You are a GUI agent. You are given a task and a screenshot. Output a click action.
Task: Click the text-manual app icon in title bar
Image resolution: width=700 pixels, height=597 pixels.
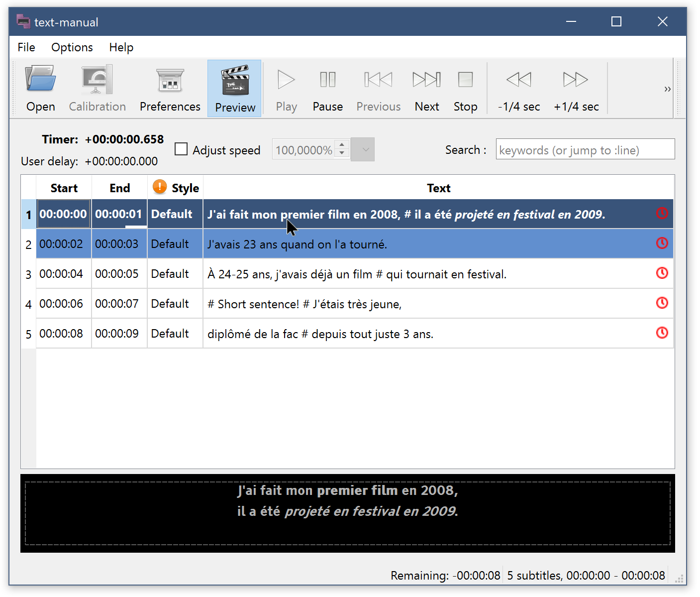23,21
